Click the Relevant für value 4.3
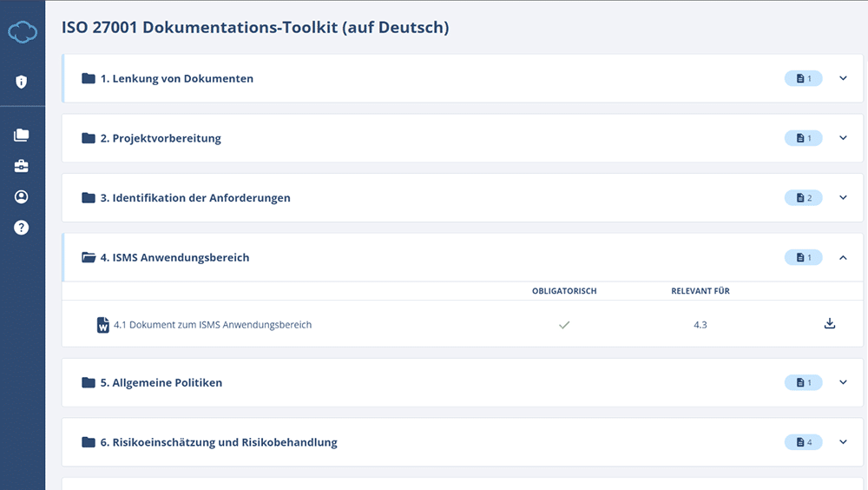This screenshot has height=490, width=868. [700, 325]
